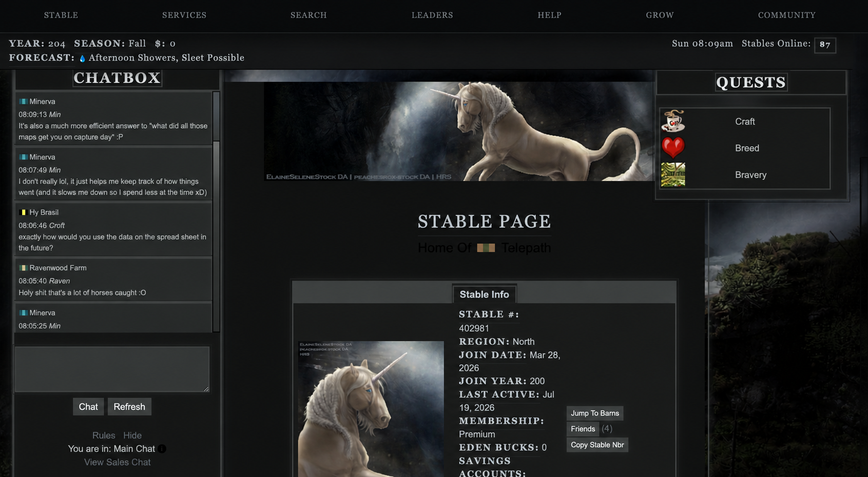Click the Afternoon Showers forecast text
This screenshot has height=477, width=868.
click(x=166, y=58)
